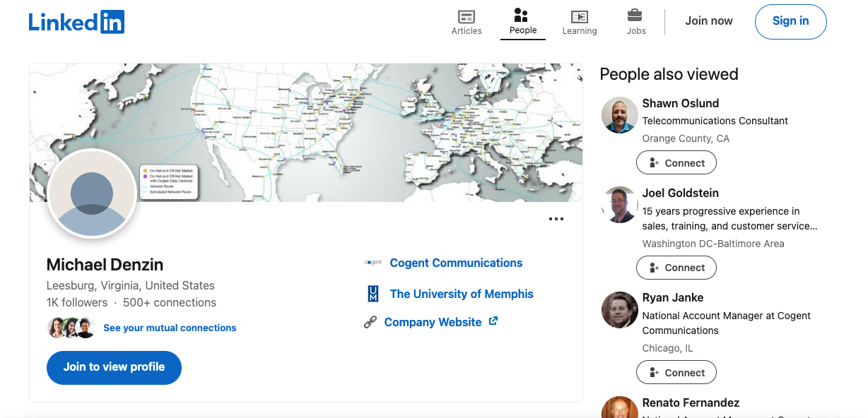Screen dimensions: 868x418
Task: Click 'National Account Manager at Cogent Communications' text
Action: (x=727, y=323)
